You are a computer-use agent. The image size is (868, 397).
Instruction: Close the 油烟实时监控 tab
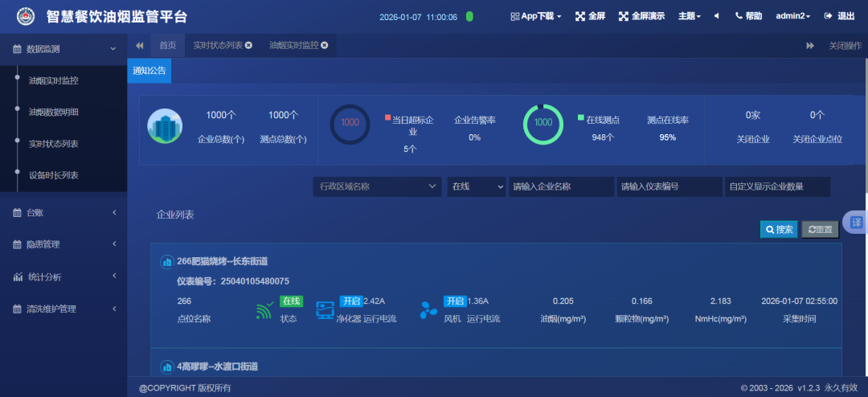pos(325,46)
